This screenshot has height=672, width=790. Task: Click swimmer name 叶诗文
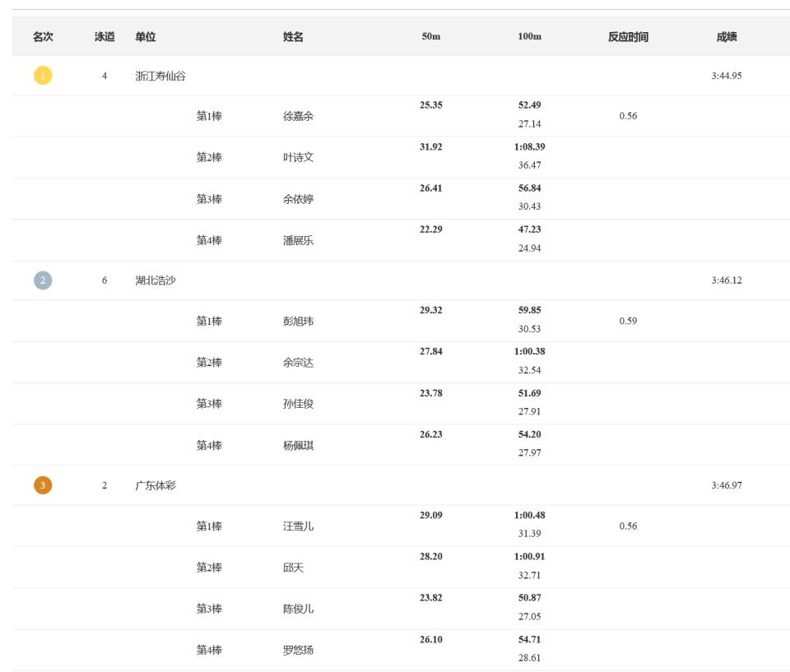[x=298, y=157]
